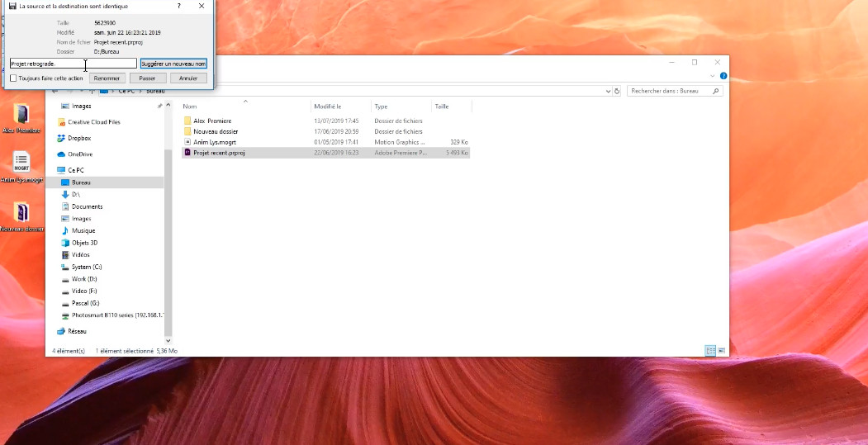Expand the Explorer ribbon chevron

pyautogui.click(x=713, y=76)
